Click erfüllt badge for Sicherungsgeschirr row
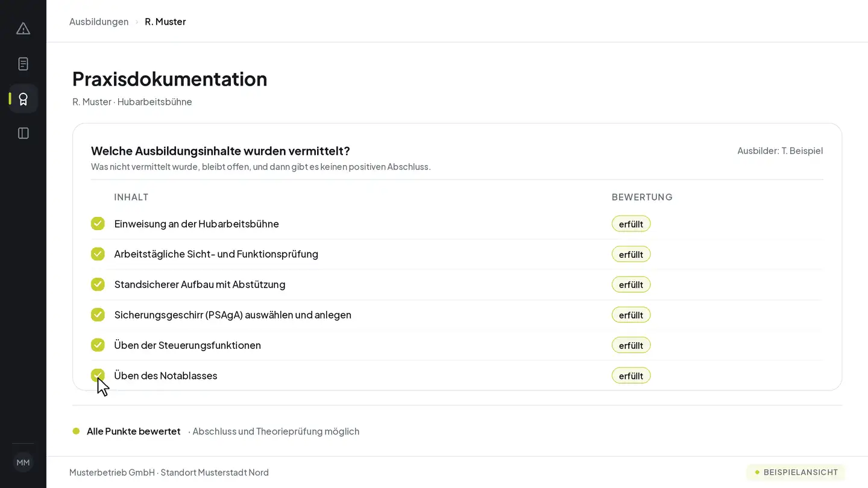The image size is (868, 488). coord(631,315)
